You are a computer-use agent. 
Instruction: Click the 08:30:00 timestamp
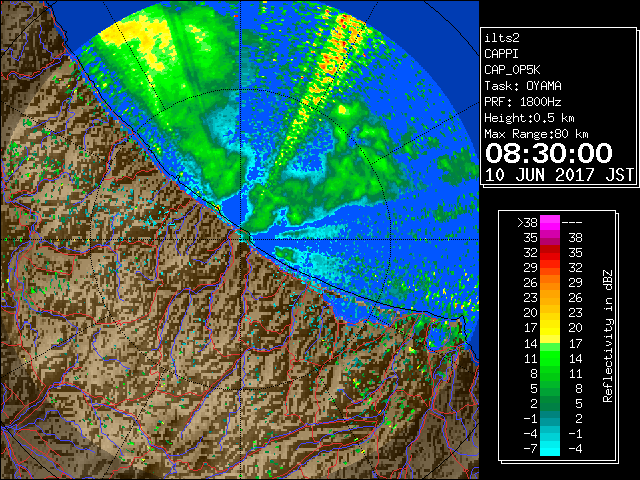pos(549,153)
